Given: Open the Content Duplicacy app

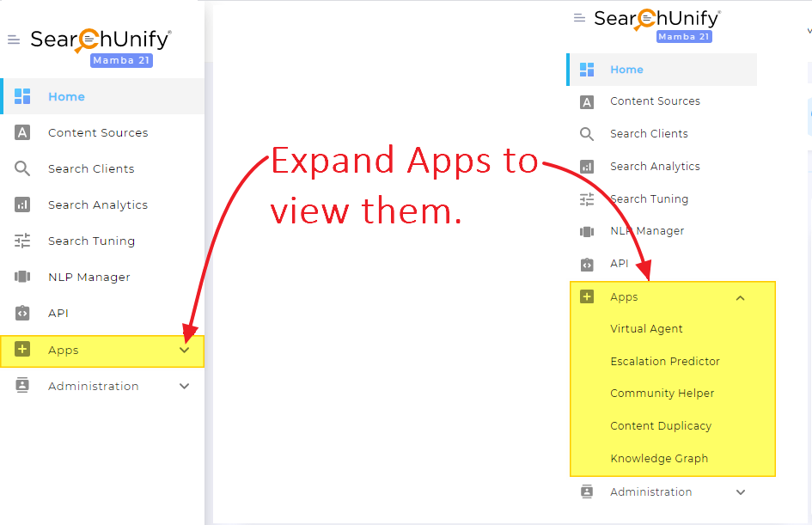Looking at the screenshot, I should tap(660, 425).
